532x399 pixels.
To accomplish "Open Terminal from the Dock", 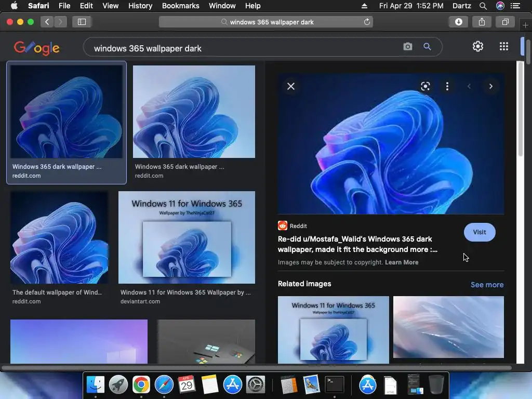I will coord(335,384).
